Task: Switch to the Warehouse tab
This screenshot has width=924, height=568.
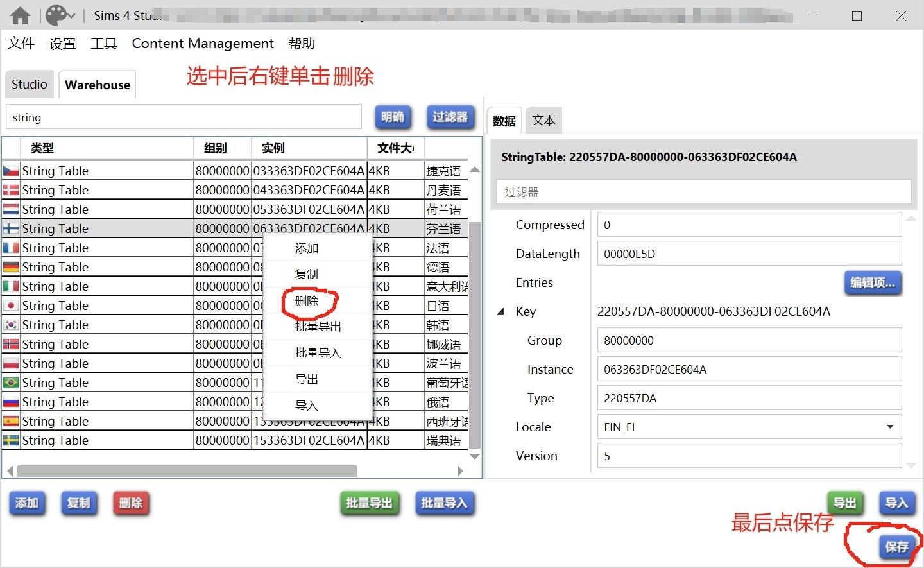Action: click(98, 85)
